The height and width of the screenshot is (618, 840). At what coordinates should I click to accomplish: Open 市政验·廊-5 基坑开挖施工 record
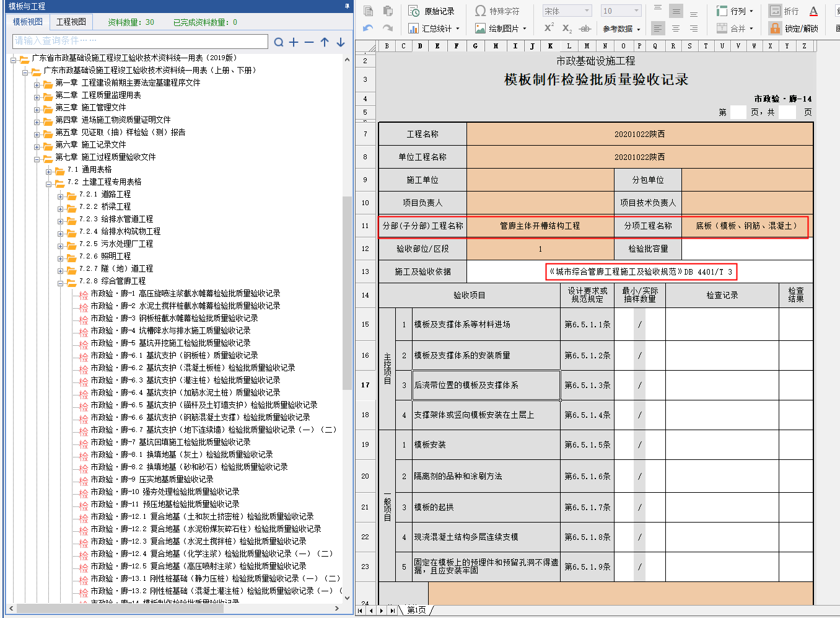[x=170, y=343]
